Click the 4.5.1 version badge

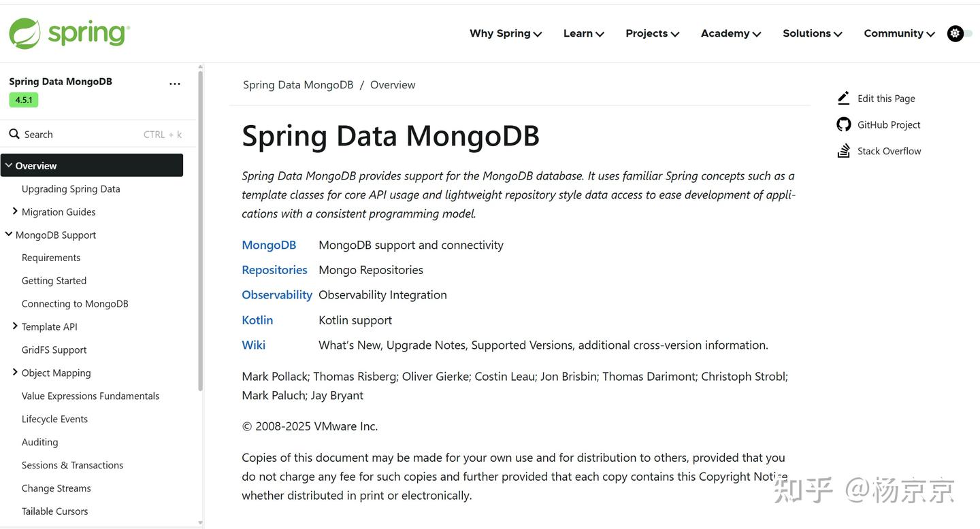pos(23,99)
